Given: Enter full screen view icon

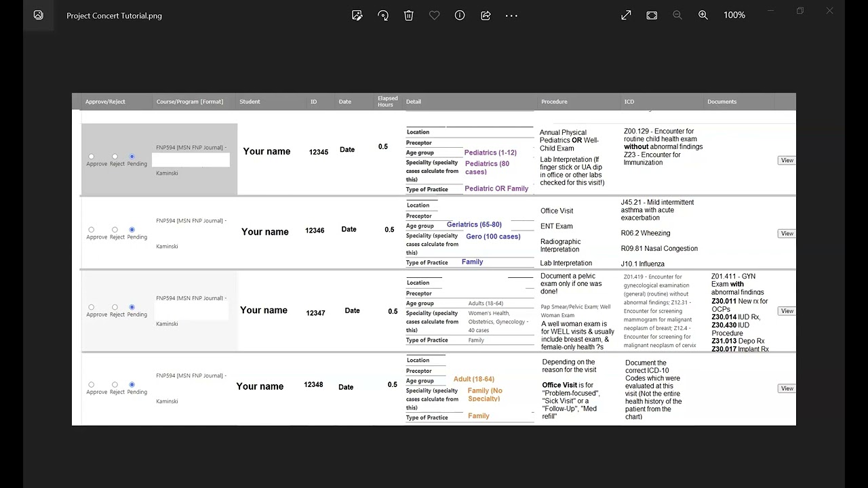Looking at the screenshot, I should point(626,15).
